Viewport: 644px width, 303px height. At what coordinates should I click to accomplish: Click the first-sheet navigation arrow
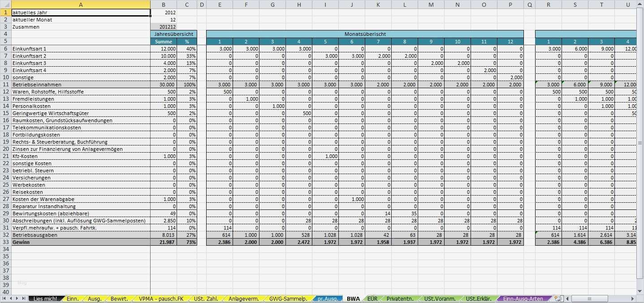tap(4, 298)
